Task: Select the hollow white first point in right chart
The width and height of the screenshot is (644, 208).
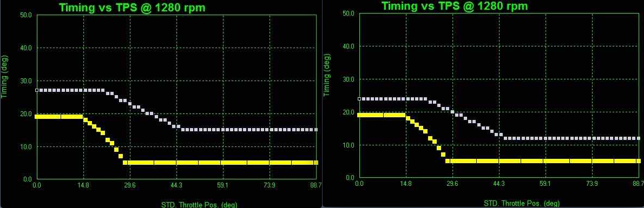Action: pyautogui.click(x=359, y=99)
